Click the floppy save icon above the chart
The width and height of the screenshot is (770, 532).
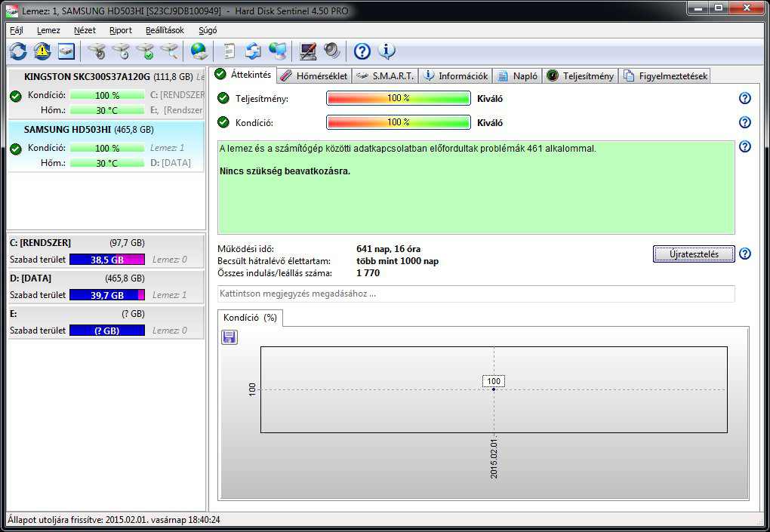(229, 337)
